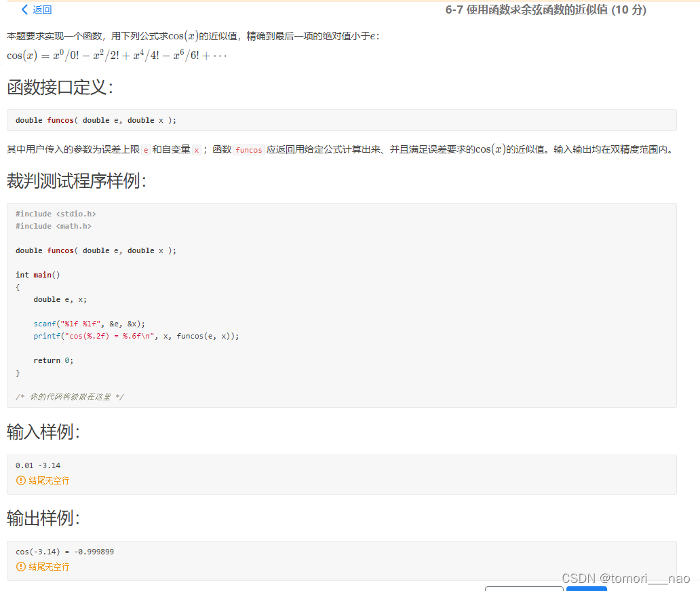Click the cos(x) series formula line

click(117, 56)
